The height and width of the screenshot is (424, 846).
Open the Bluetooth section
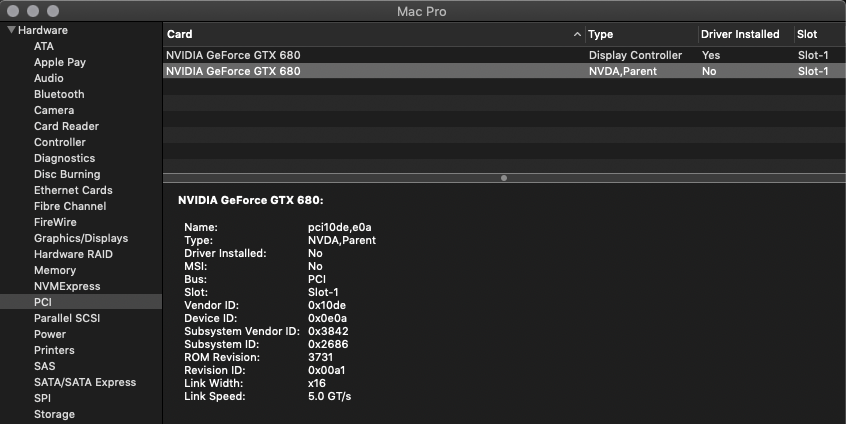(x=59, y=94)
